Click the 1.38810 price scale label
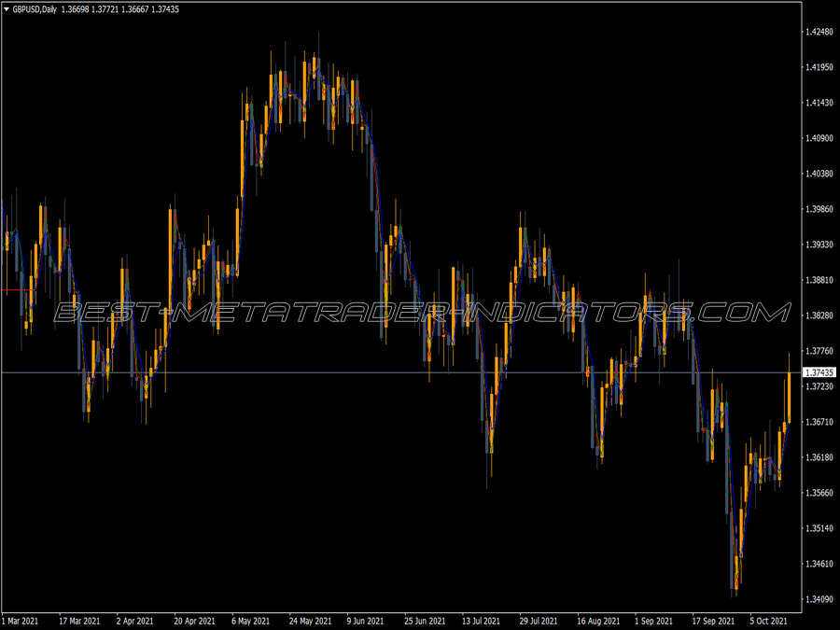The image size is (840, 630). pos(819,280)
